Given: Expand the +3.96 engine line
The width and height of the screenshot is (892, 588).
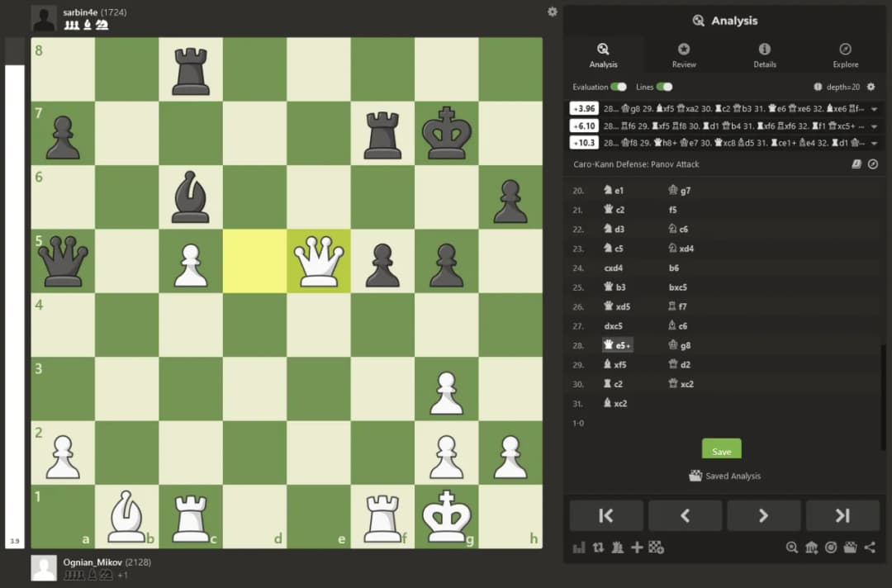Looking at the screenshot, I should 874,109.
